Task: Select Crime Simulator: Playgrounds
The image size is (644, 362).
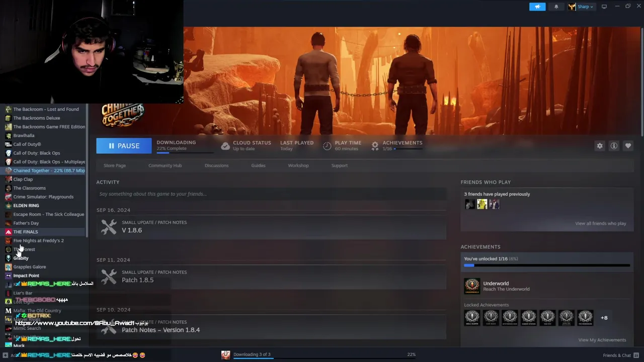Action: pyautogui.click(x=44, y=197)
